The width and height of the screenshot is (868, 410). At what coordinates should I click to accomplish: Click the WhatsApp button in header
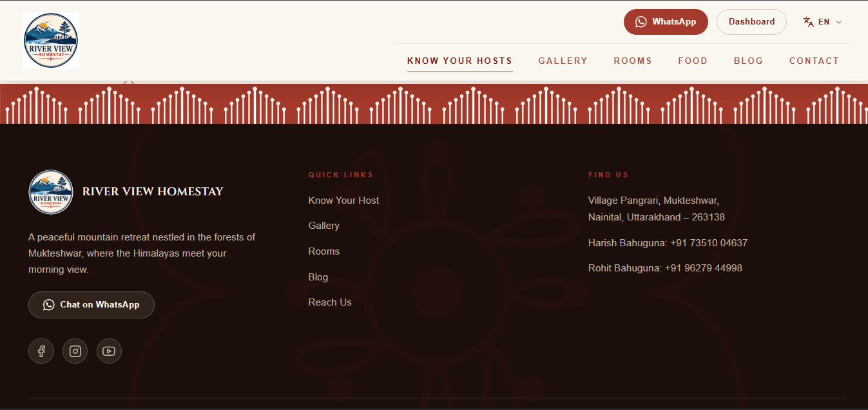point(666,22)
